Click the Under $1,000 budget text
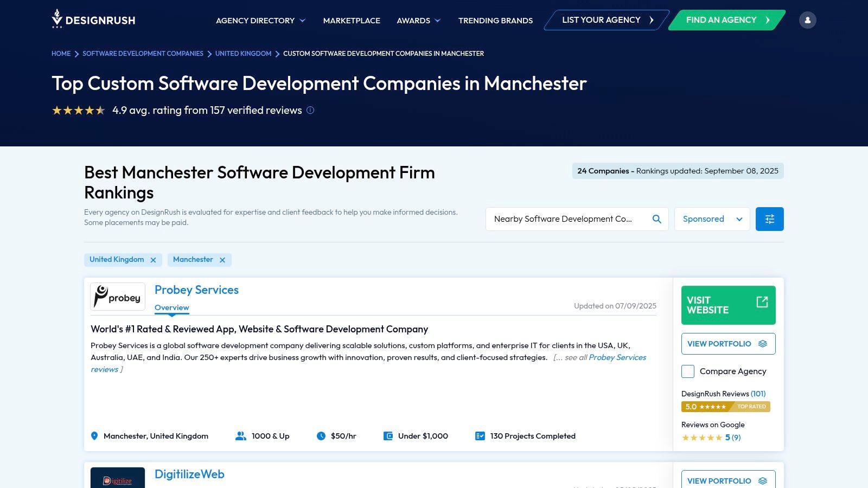This screenshot has width=868, height=488. pos(423,436)
